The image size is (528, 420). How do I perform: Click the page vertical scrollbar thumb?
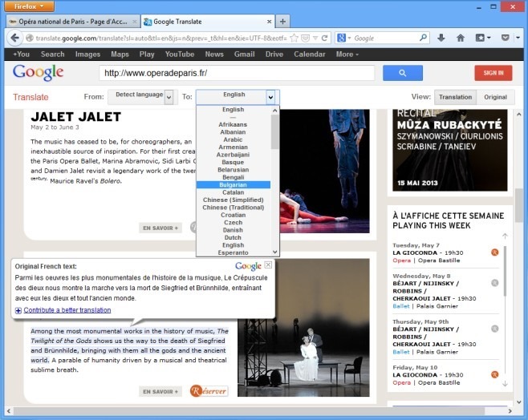[x=519, y=205]
